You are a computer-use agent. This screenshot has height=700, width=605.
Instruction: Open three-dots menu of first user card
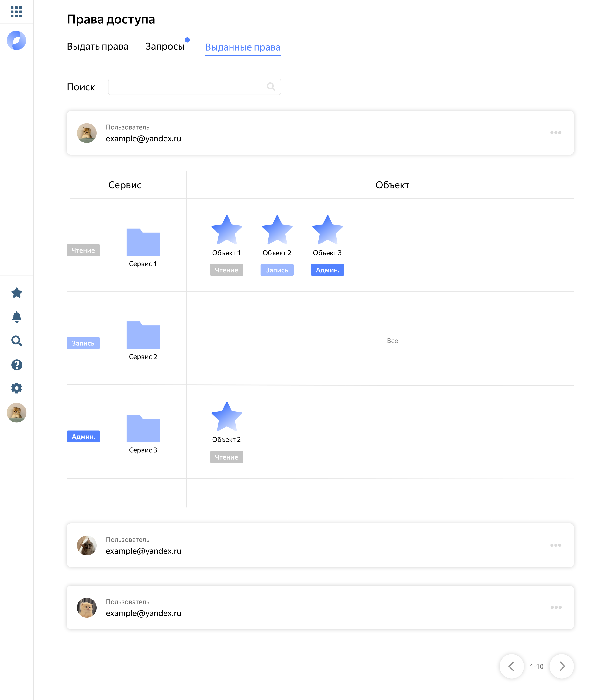(x=555, y=133)
